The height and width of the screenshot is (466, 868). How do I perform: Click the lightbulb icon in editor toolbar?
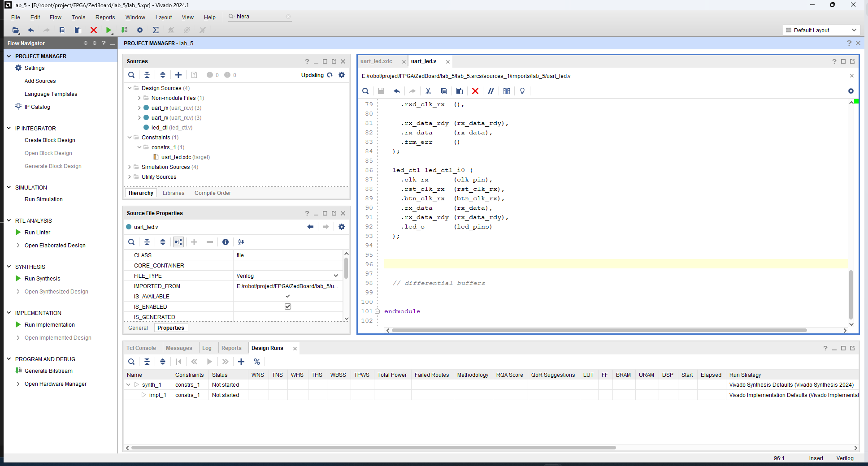point(522,91)
